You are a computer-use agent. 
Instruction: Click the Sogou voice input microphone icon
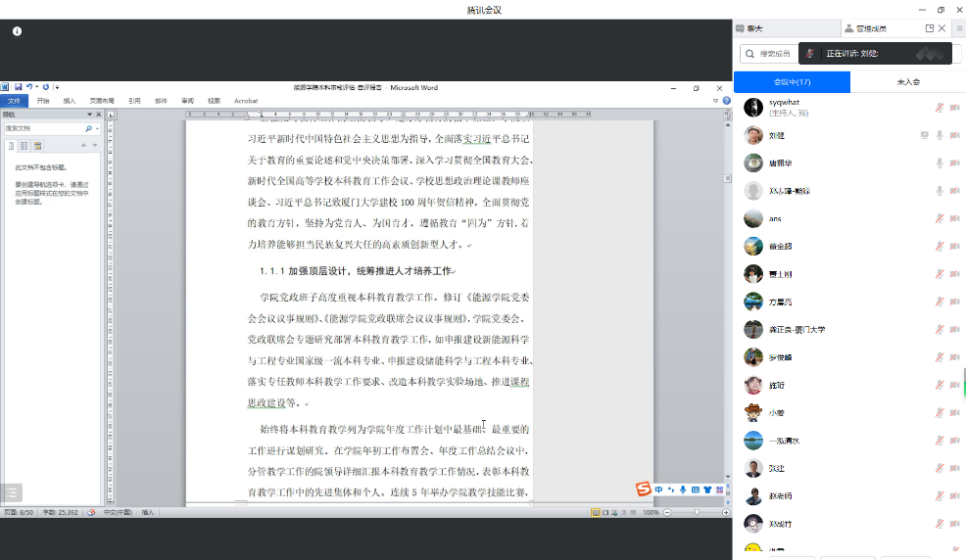(683, 489)
